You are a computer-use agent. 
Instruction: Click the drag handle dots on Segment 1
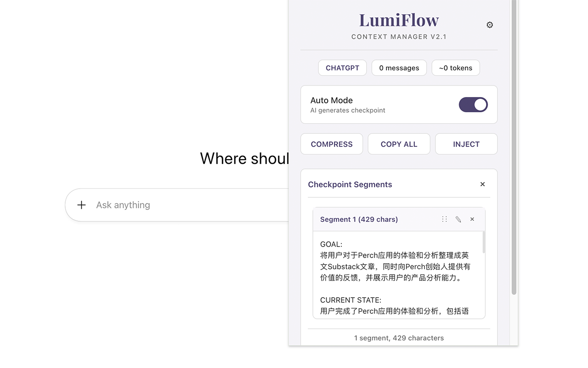pos(444,219)
